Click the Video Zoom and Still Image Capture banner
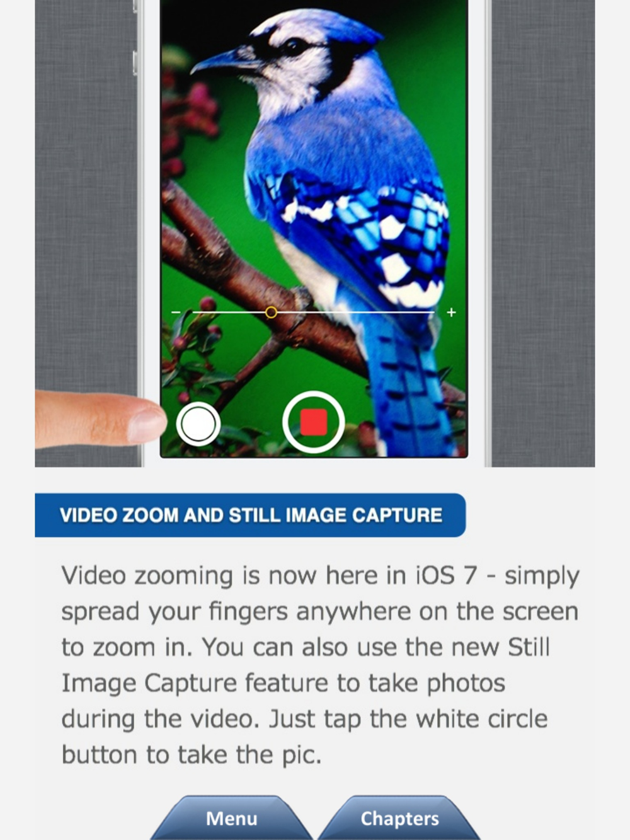This screenshot has height=840, width=630. click(x=250, y=515)
